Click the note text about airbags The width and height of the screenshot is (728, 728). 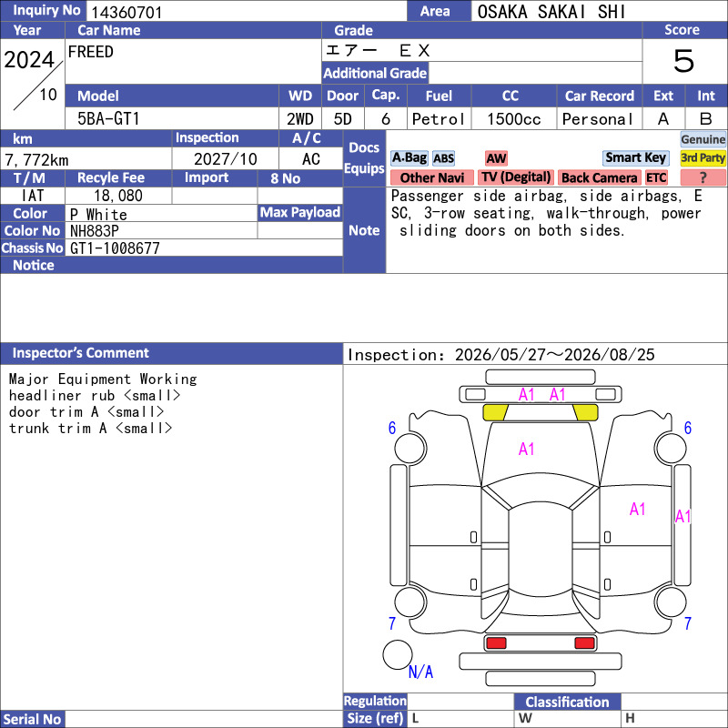(547, 213)
